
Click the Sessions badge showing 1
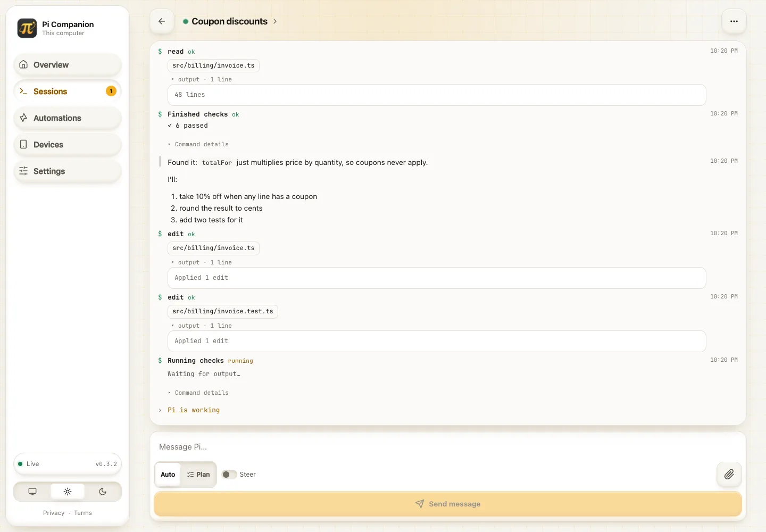tap(111, 91)
